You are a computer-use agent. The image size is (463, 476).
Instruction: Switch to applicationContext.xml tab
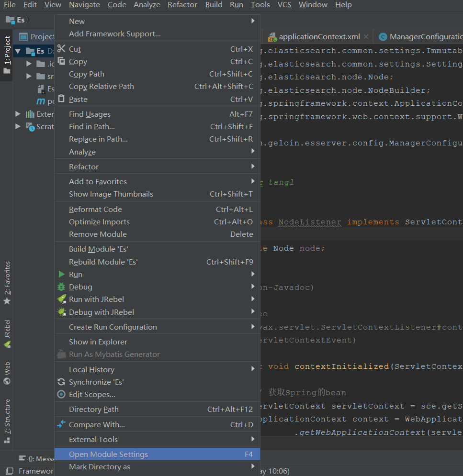pyautogui.click(x=317, y=37)
